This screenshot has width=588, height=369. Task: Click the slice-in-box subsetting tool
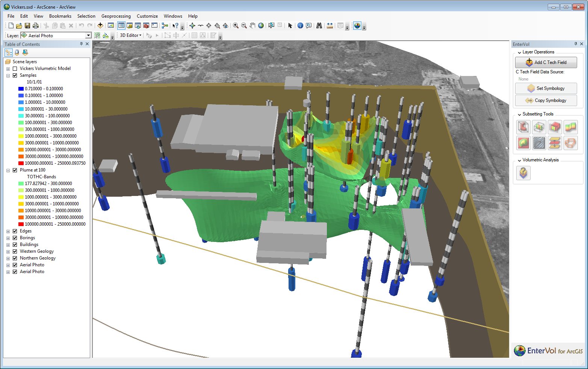coord(539,127)
